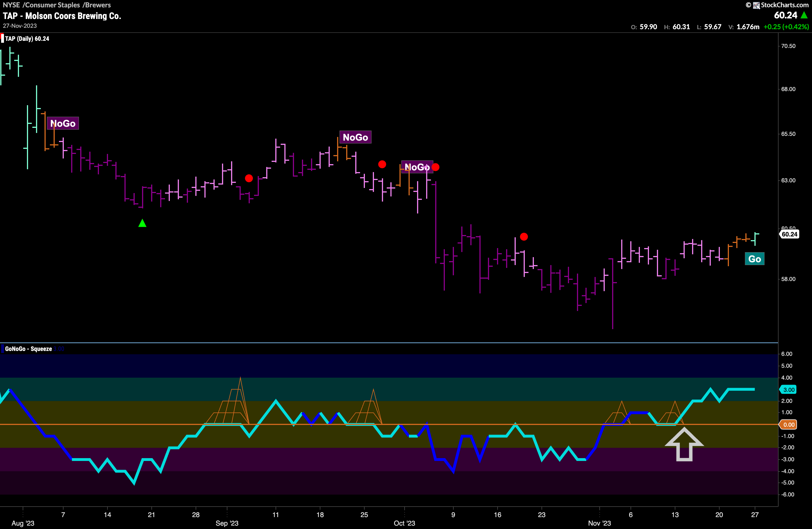812x529 pixels.
Task: Click the High value 60.31
Action: [681, 27]
